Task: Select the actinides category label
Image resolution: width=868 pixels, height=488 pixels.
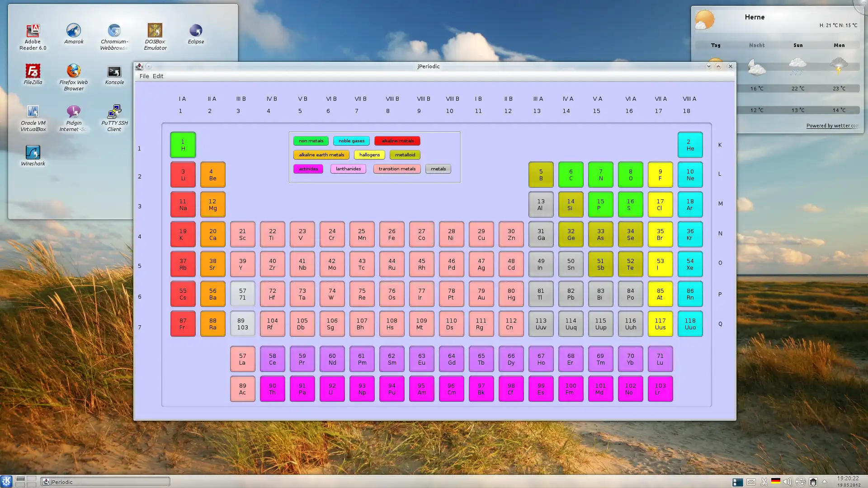Action: click(308, 169)
